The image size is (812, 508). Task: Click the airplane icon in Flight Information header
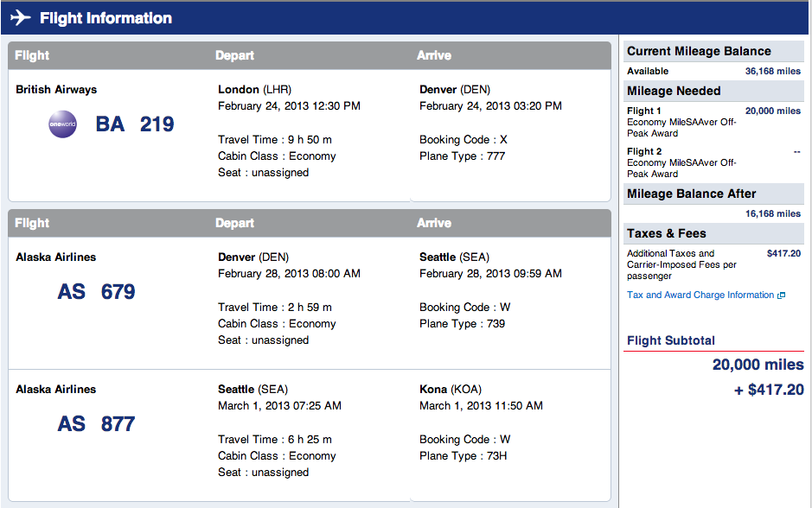pyautogui.click(x=21, y=17)
